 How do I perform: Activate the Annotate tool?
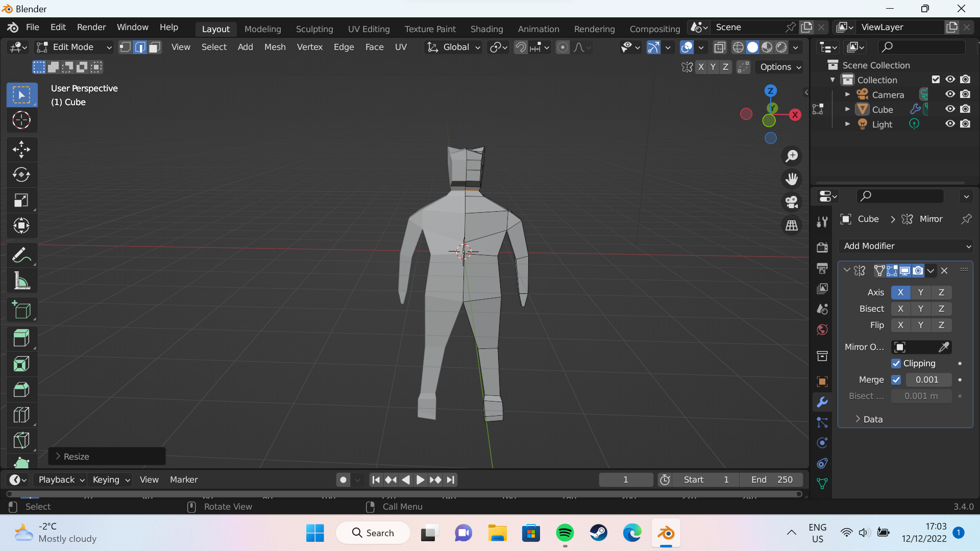coord(21,255)
